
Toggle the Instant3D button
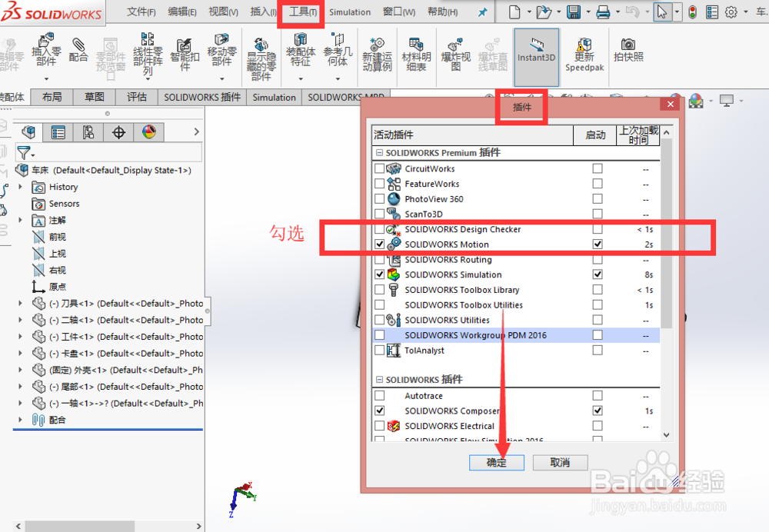pos(537,57)
